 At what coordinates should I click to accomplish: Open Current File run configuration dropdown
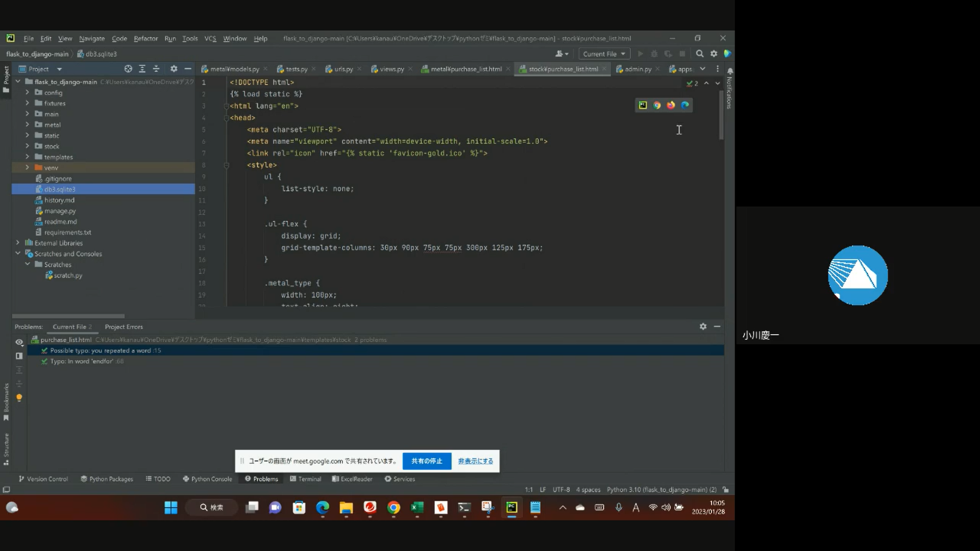click(604, 54)
